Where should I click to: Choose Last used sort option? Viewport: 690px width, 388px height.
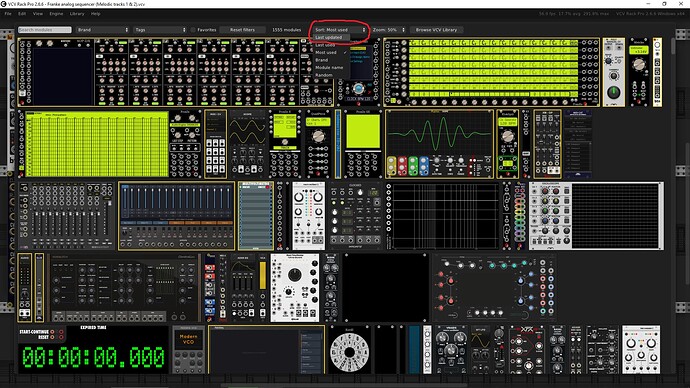331,45
